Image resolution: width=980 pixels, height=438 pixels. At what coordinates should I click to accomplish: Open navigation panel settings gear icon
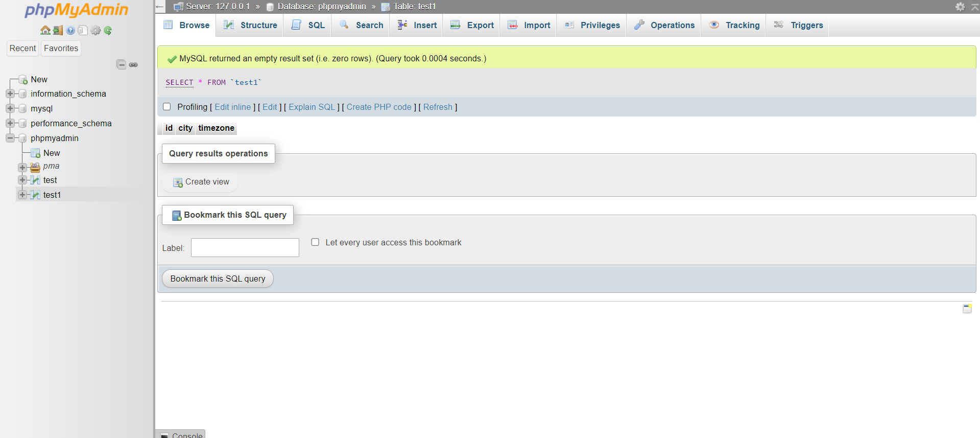pyautogui.click(x=95, y=31)
